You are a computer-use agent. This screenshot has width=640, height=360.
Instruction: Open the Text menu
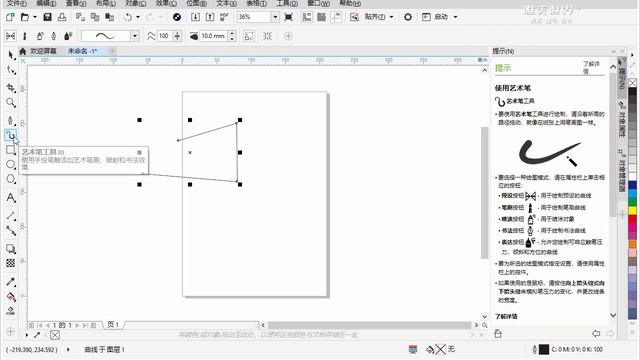[x=226, y=3]
